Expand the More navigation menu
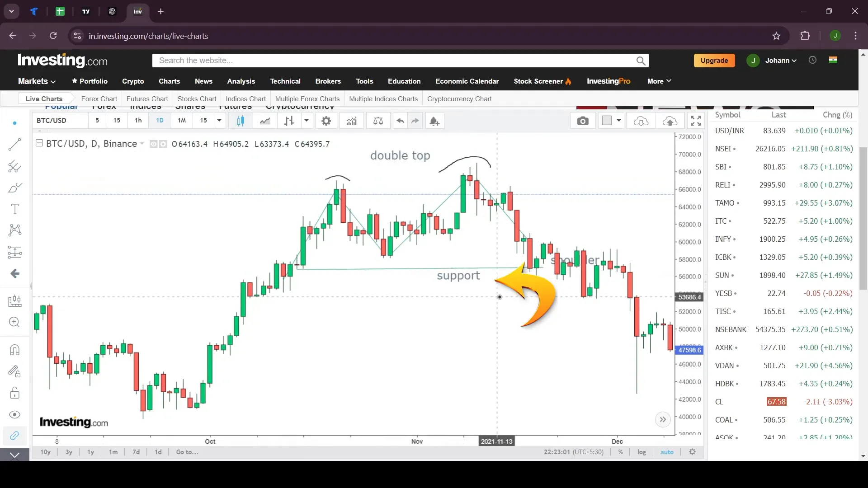Screen dimensions: 868x488 659,81
